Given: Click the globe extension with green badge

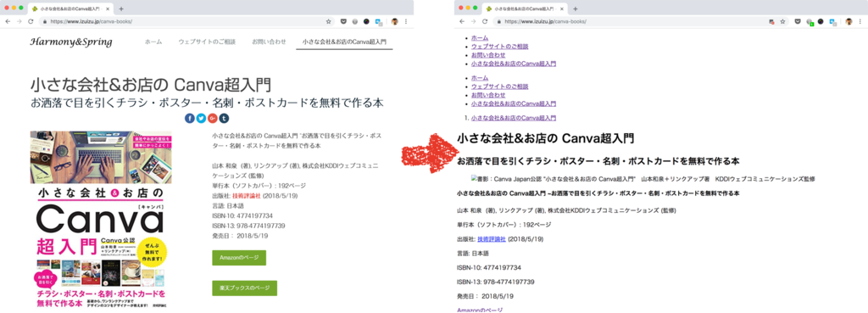Looking at the screenshot, I should pos(810,22).
